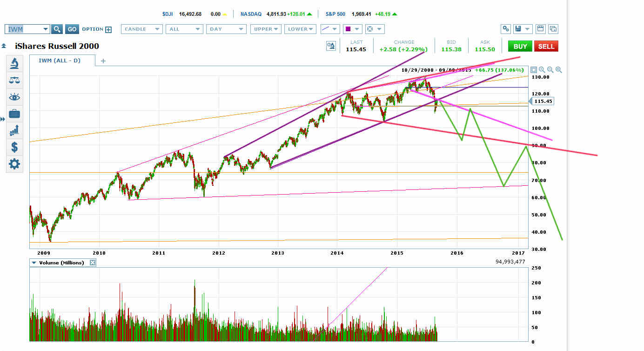The width and height of the screenshot is (644, 351).
Task: Click the symbol search magnifier button
Action: pyautogui.click(x=57, y=29)
